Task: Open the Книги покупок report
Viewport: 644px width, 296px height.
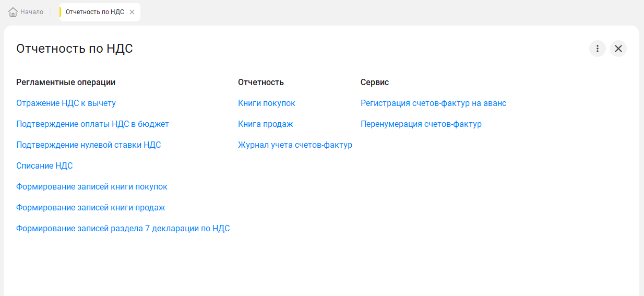Action: point(266,103)
